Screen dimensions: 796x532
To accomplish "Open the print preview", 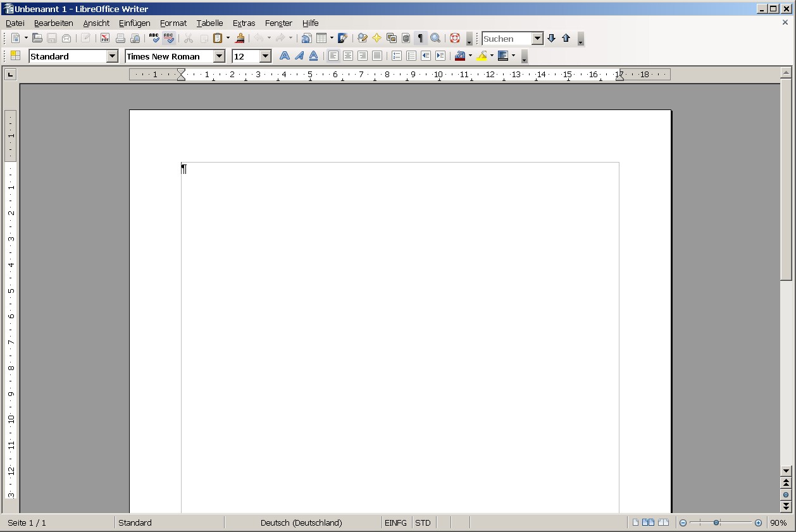I will pyautogui.click(x=135, y=38).
